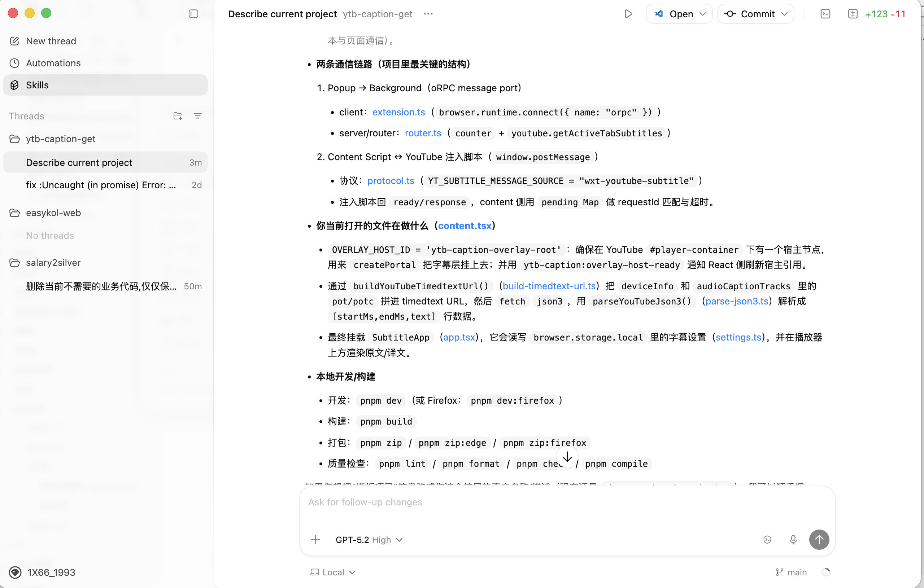Activate voice input with the microphone icon

click(x=793, y=540)
